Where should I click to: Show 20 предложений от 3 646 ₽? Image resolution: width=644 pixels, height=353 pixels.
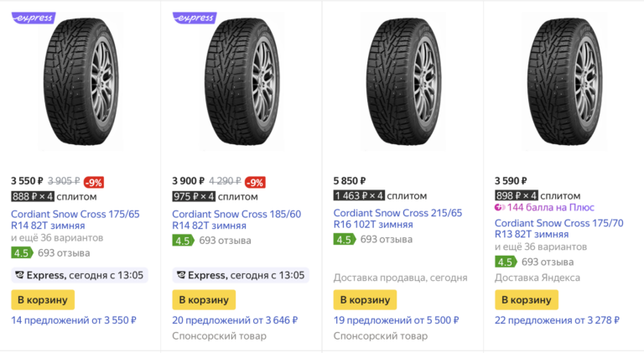pyautogui.click(x=235, y=320)
